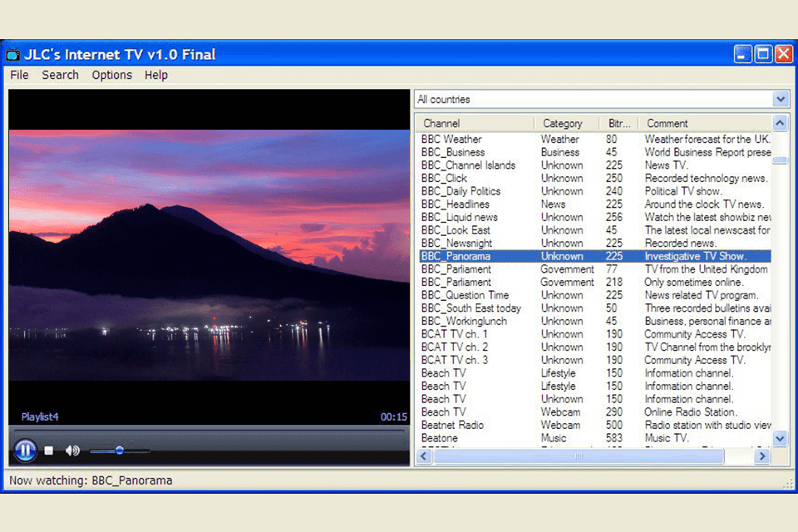Image resolution: width=798 pixels, height=532 pixels.
Task: Click the left arrow on the horizontal scrollbar
Action: [x=424, y=456]
